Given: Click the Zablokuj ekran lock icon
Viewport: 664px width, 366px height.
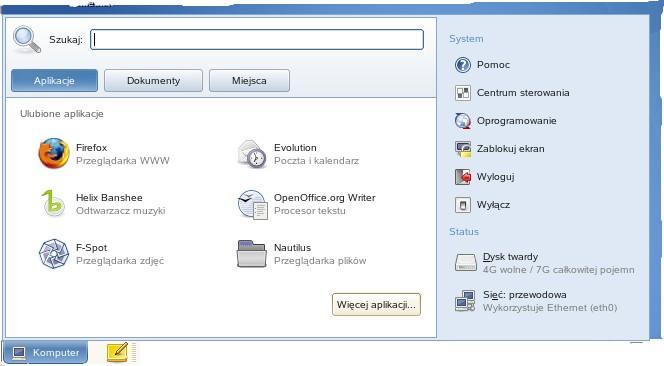Looking at the screenshot, I should pos(463,149).
